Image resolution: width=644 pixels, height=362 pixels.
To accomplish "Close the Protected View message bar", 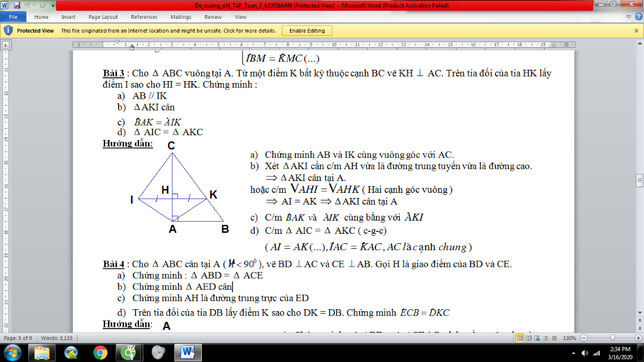I will pos(636,31).
